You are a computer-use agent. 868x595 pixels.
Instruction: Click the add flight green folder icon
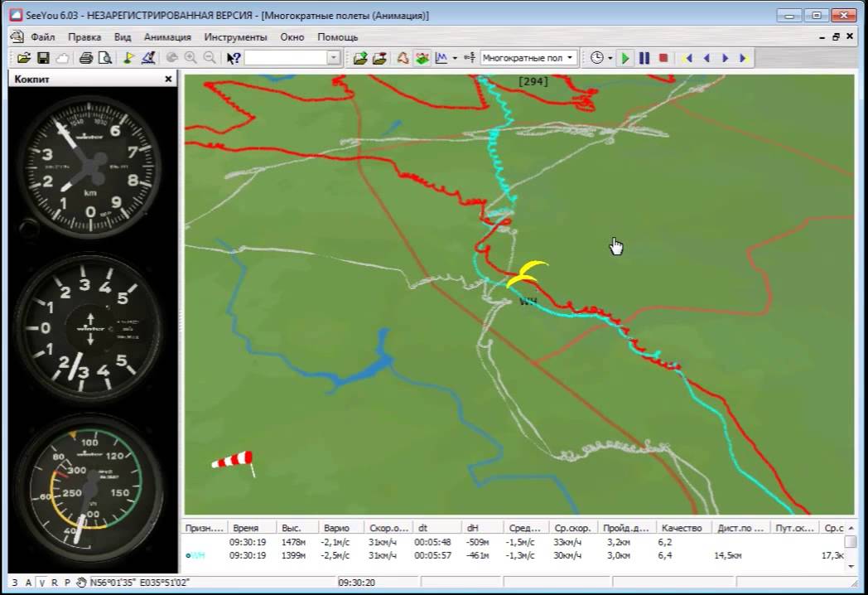pyautogui.click(x=360, y=58)
